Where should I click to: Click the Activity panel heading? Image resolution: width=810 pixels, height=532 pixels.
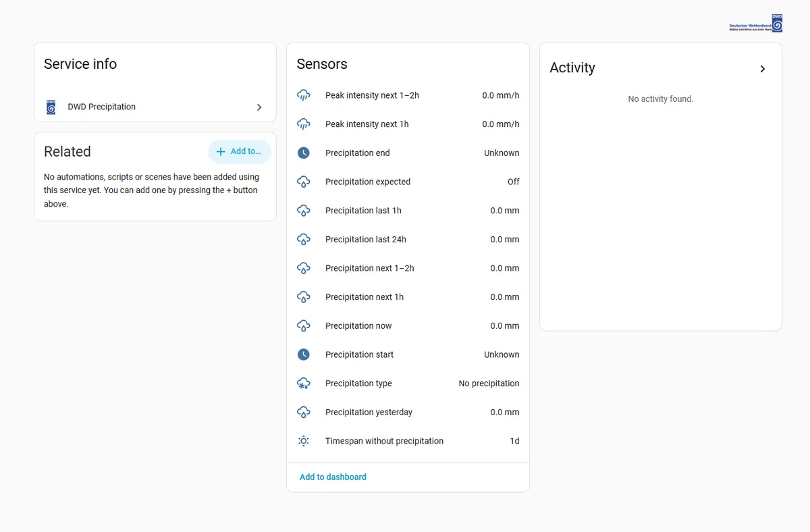click(x=572, y=68)
